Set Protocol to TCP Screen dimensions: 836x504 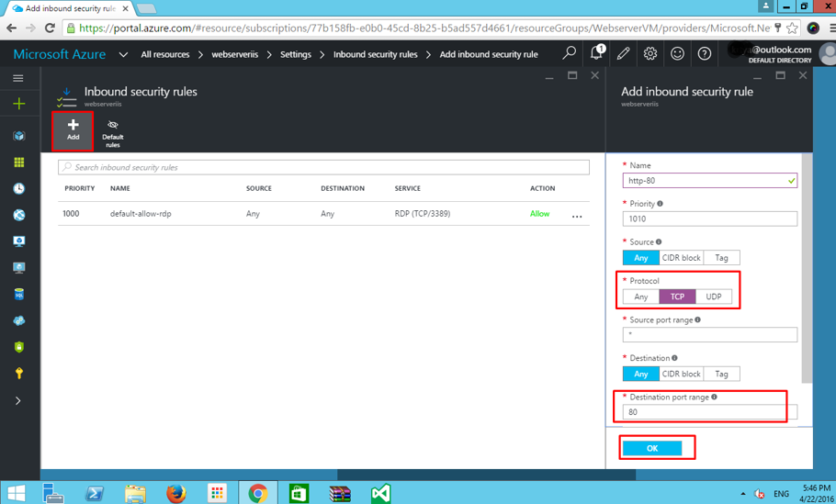pyautogui.click(x=677, y=297)
